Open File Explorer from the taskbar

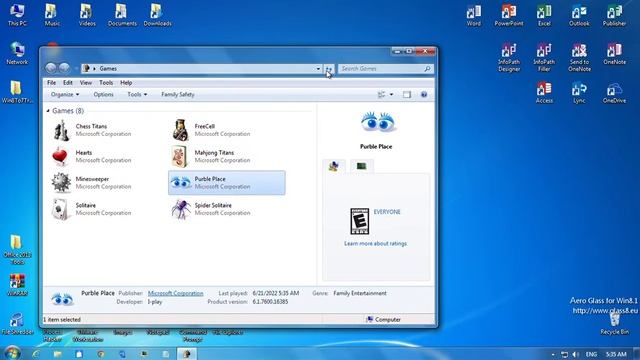pyautogui.click(x=58, y=354)
